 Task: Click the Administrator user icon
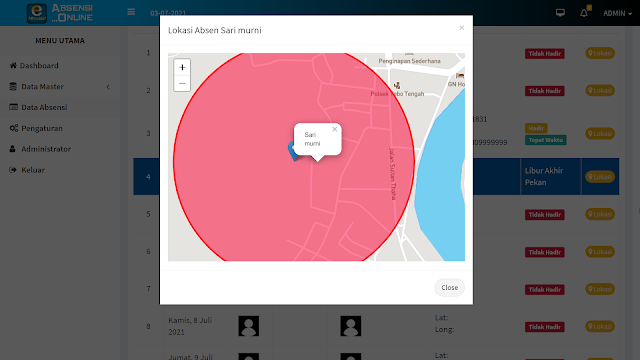[x=13, y=149]
